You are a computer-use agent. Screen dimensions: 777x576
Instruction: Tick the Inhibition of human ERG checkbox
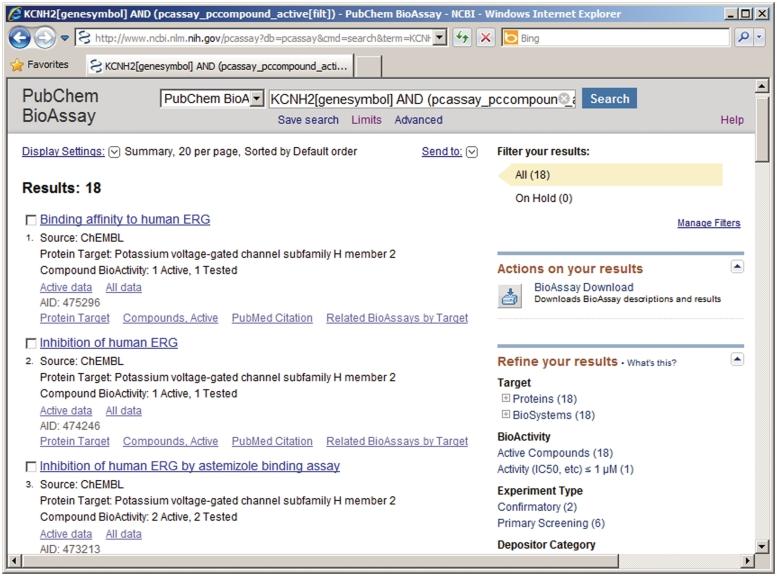(x=31, y=343)
